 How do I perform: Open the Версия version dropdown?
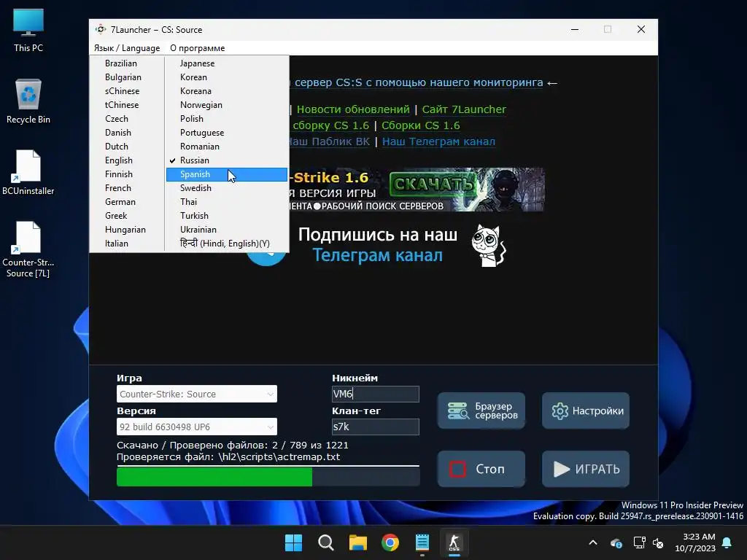pos(197,427)
